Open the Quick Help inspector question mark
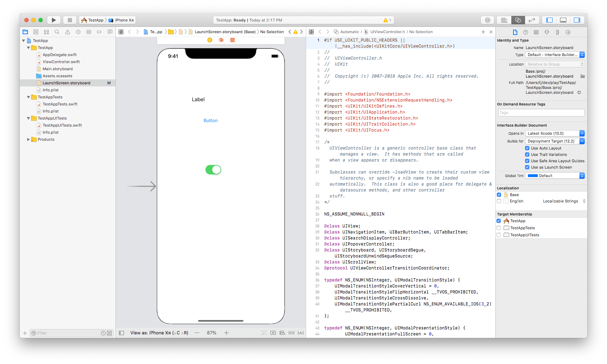607x364 pixels. pyautogui.click(x=525, y=32)
